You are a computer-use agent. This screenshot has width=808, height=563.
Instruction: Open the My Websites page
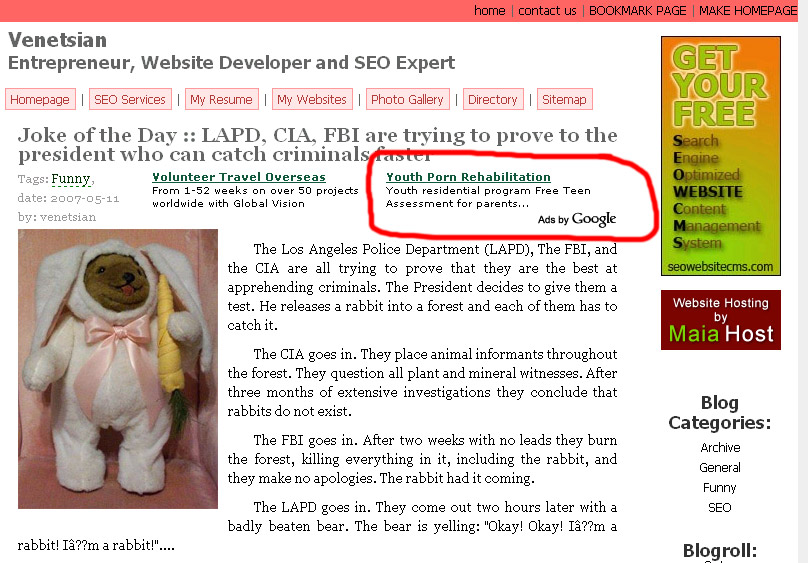click(312, 99)
